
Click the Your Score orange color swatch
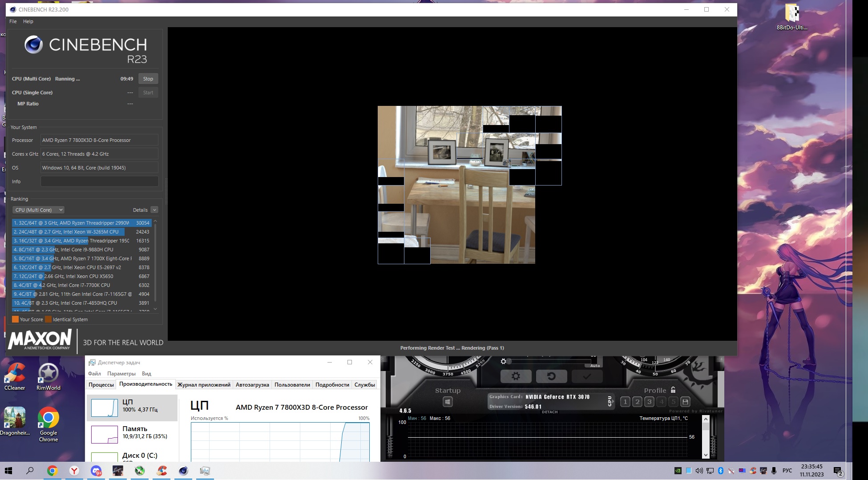[x=15, y=319]
